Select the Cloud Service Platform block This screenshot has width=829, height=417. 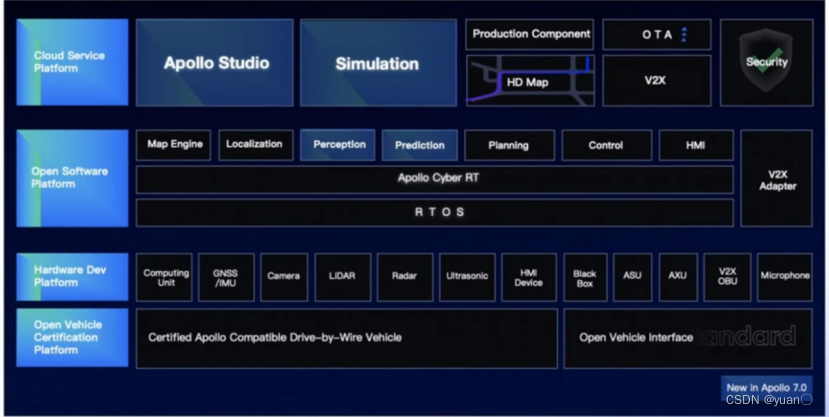tap(72, 62)
